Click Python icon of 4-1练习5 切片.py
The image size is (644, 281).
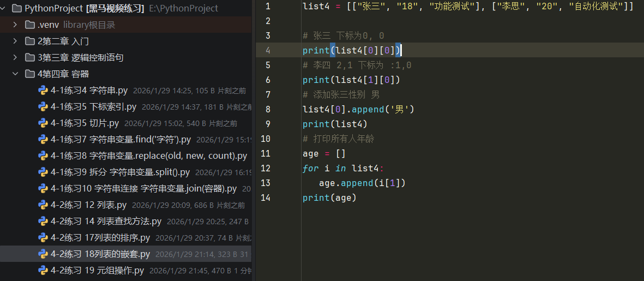[43, 123]
